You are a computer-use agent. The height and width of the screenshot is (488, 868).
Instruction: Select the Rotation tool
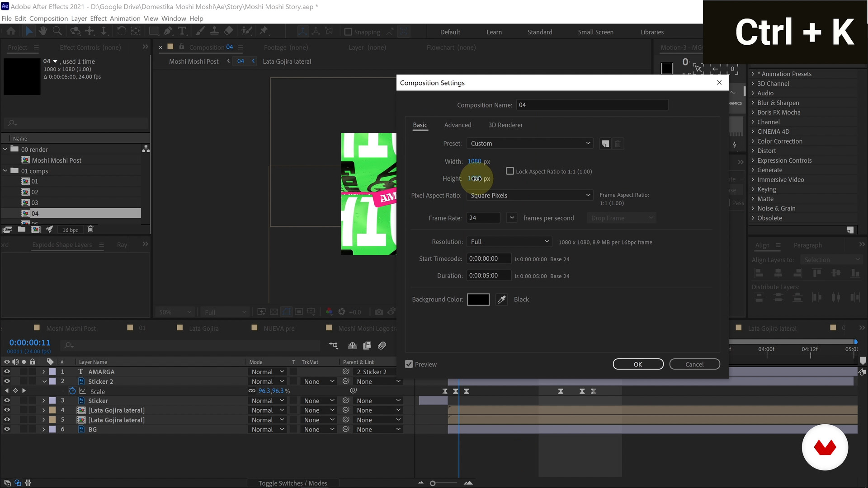[x=121, y=31]
